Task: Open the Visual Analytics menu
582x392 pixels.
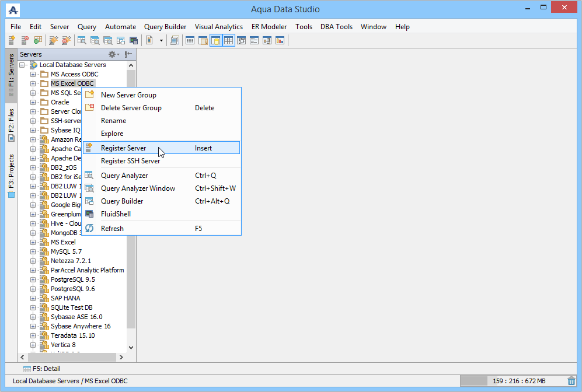Action: 219,27
